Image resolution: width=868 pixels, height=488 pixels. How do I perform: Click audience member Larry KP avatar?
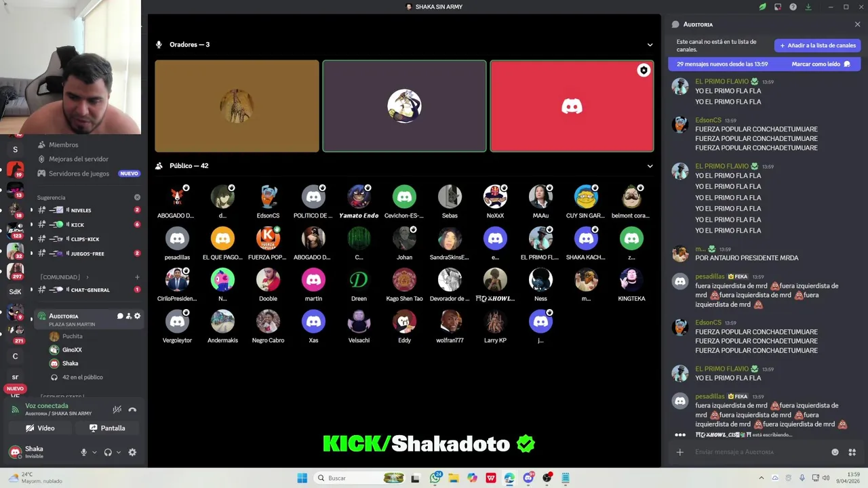495,322
